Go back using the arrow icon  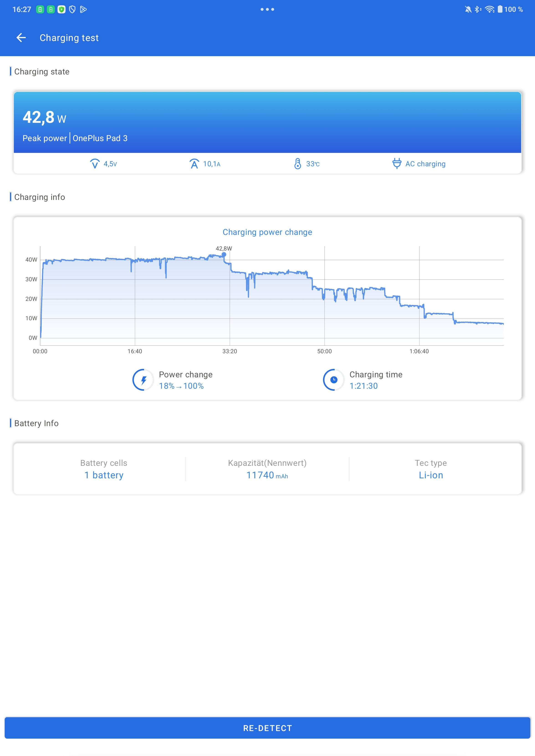pos(21,38)
